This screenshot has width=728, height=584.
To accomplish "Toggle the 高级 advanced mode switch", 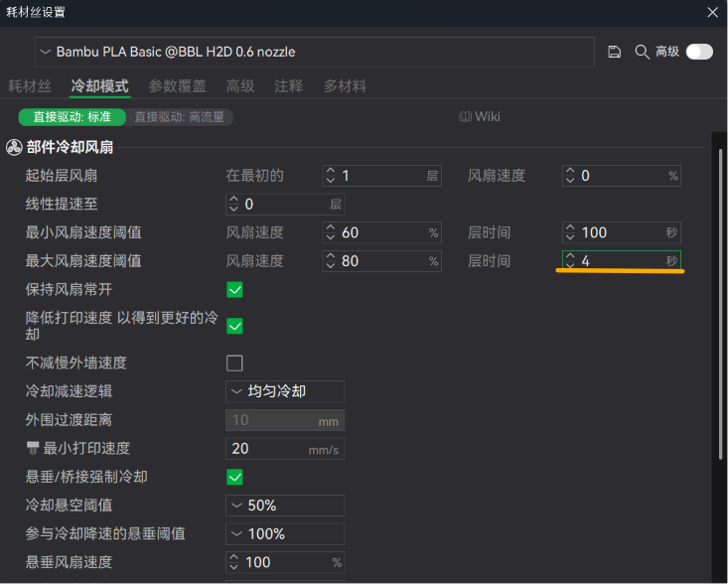I will coord(699,52).
